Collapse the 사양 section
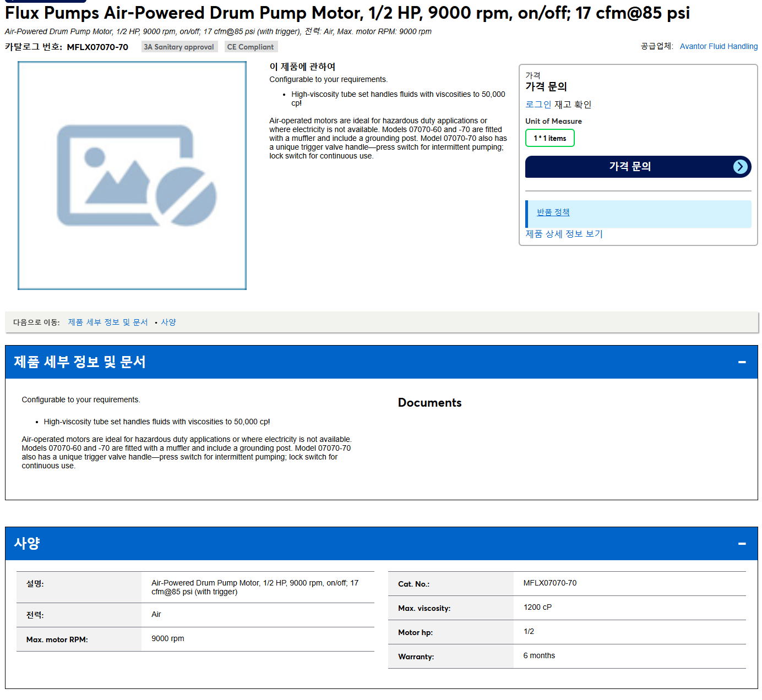 [x=742, y=544]
